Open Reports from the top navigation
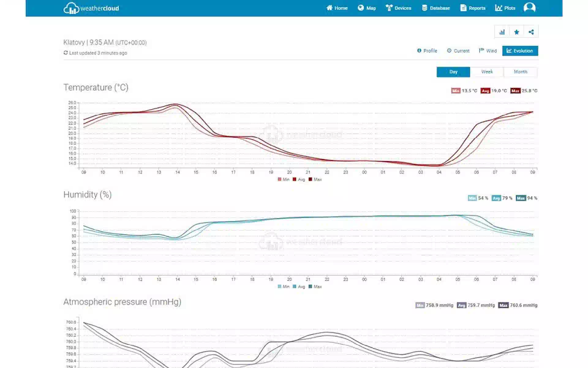Viewport: 588px width, 368px height. click(473, 8)
